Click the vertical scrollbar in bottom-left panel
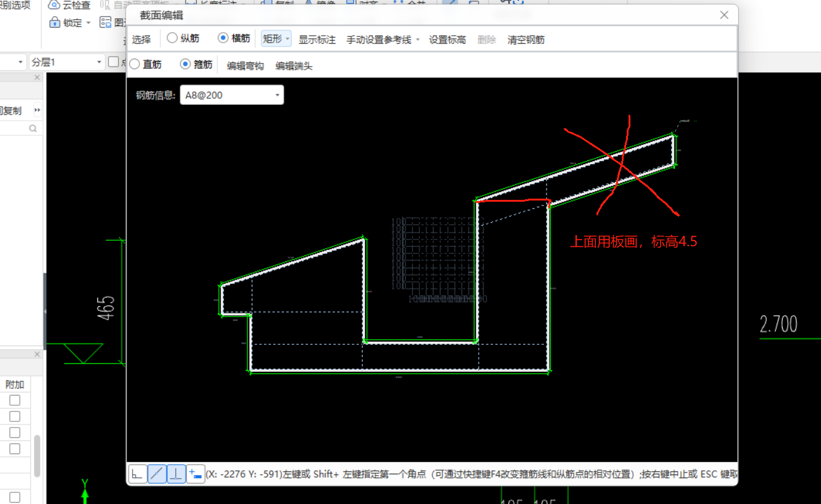 (37, 455)
